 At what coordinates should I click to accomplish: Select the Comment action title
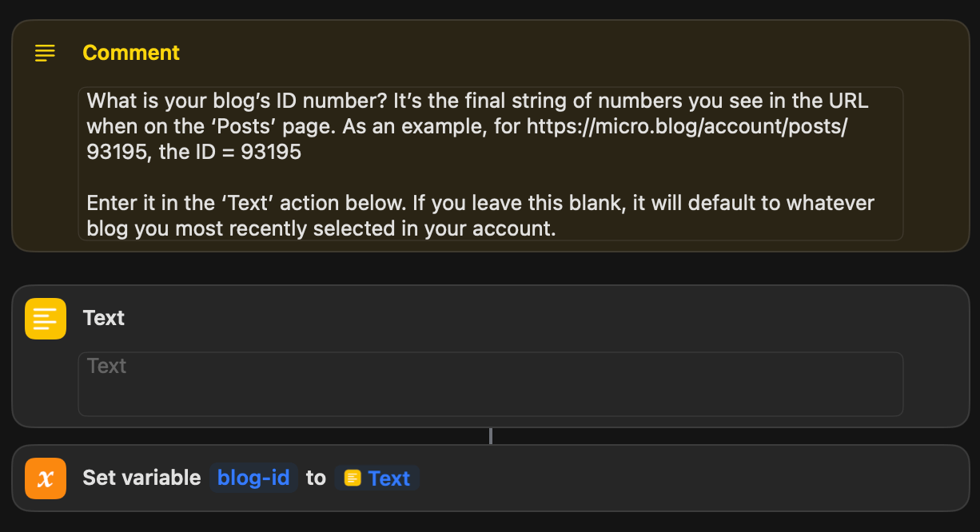(x=131, y=53)
